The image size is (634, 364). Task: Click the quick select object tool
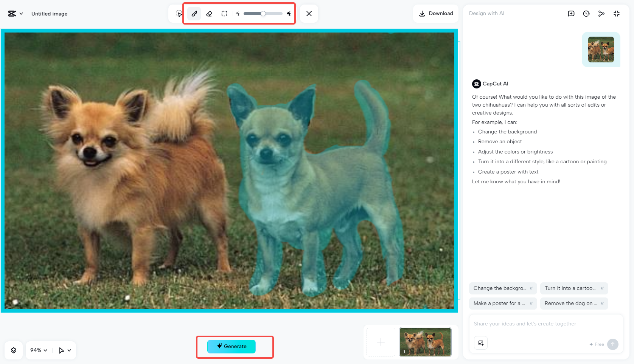(x=179, y=14)
